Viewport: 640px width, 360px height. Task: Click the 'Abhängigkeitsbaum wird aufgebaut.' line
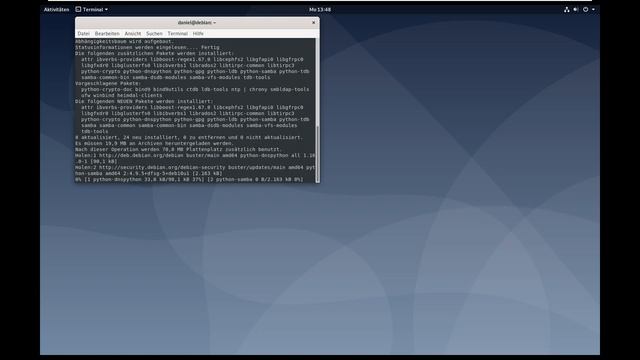124,41
